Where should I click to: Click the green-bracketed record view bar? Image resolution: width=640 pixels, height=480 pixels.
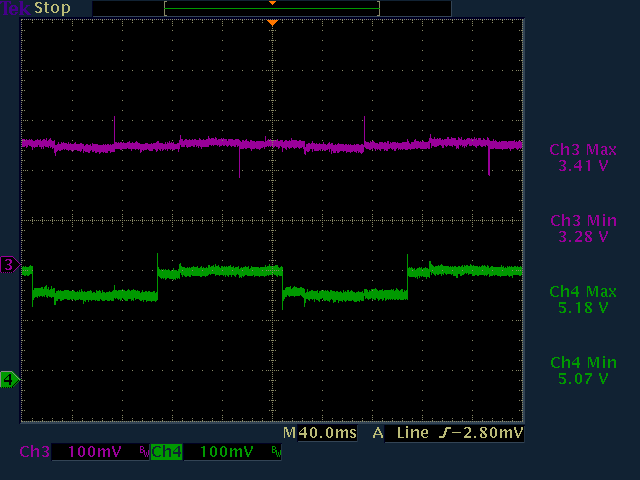(x=271, y=8)
